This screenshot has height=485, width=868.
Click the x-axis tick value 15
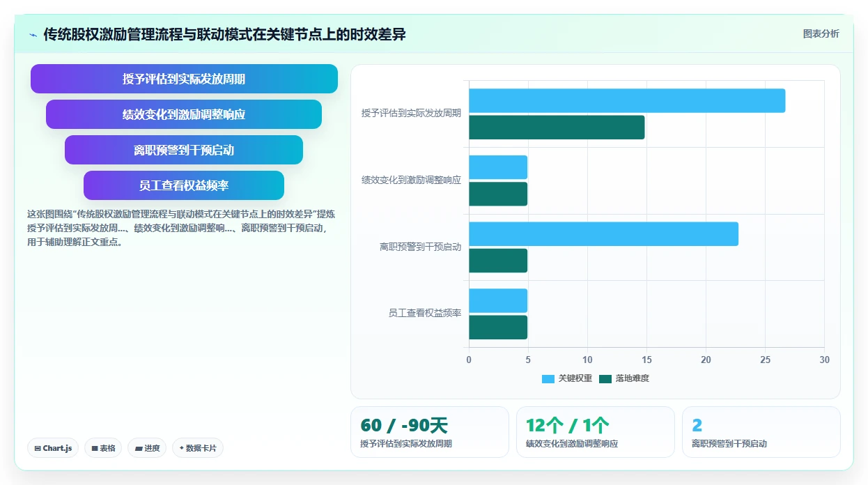(646, 360)
